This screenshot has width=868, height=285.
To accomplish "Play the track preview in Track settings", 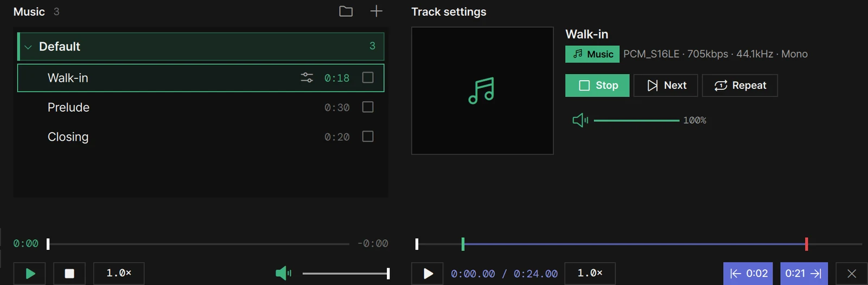I will pos(427,274).
